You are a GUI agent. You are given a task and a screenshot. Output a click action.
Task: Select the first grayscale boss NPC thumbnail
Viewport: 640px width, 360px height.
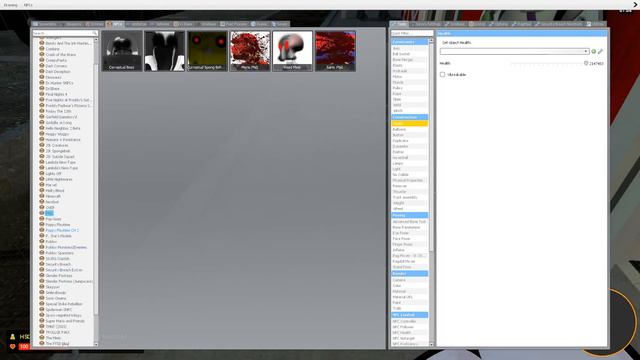[x=122, y=51]
